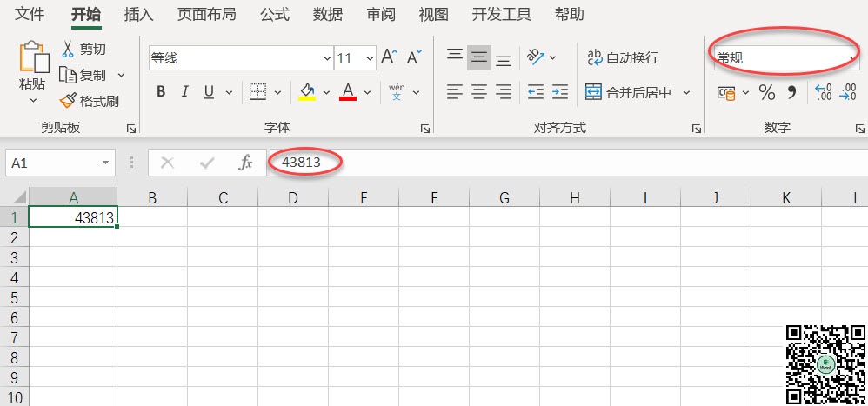Apply red font color A
Viewport: 868px width, 406px height.
pos(348,92)
